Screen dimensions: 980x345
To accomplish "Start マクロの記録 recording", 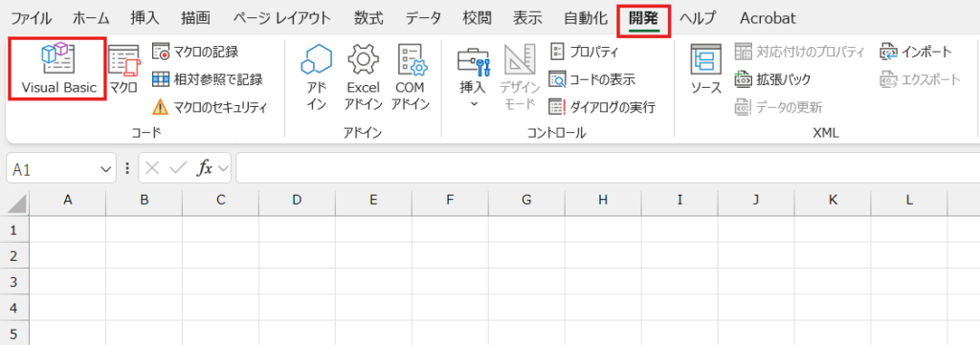I will (x=195, y=52).
